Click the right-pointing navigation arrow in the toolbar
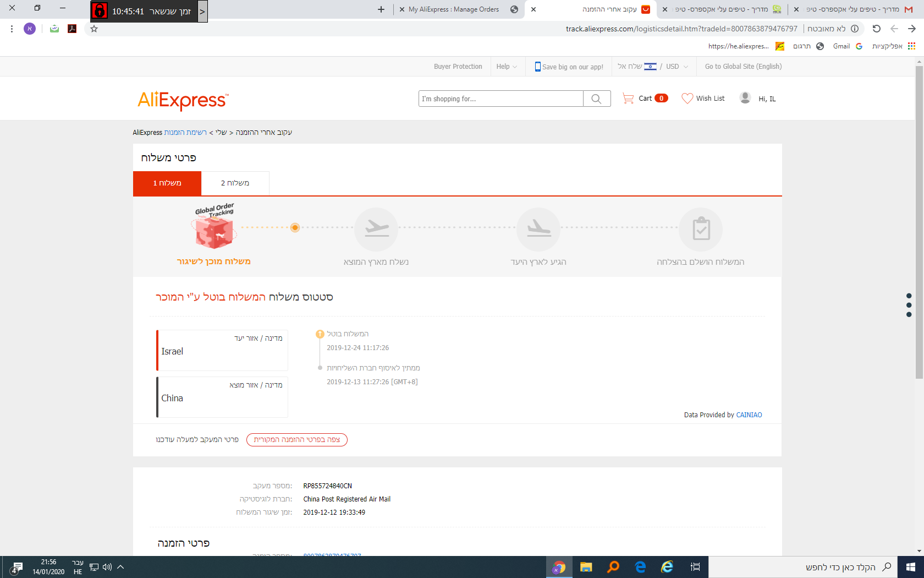This screenshot has width=924, height=578. (x=912, y=29)
